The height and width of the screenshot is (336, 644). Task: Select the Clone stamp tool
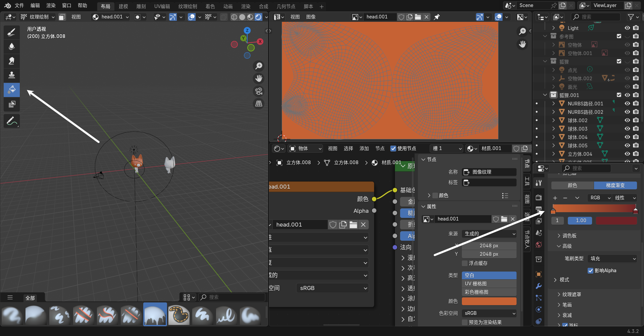point(12,75)
